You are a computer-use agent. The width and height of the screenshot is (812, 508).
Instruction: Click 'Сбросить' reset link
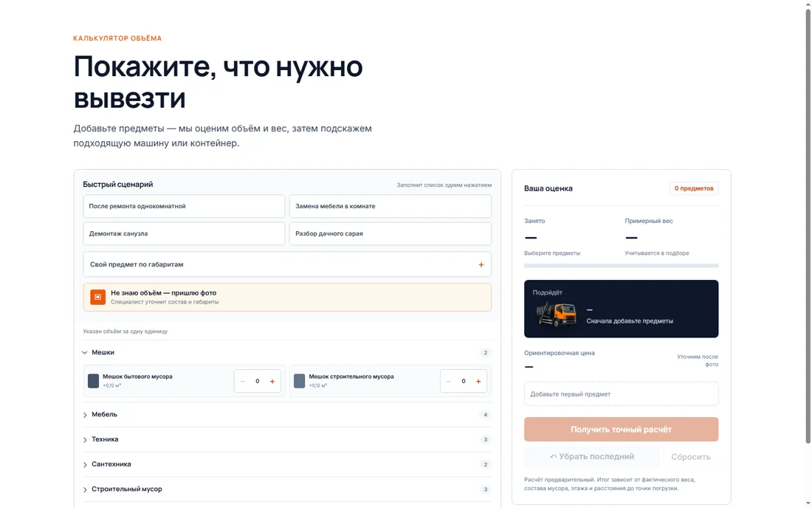point(691,457)
